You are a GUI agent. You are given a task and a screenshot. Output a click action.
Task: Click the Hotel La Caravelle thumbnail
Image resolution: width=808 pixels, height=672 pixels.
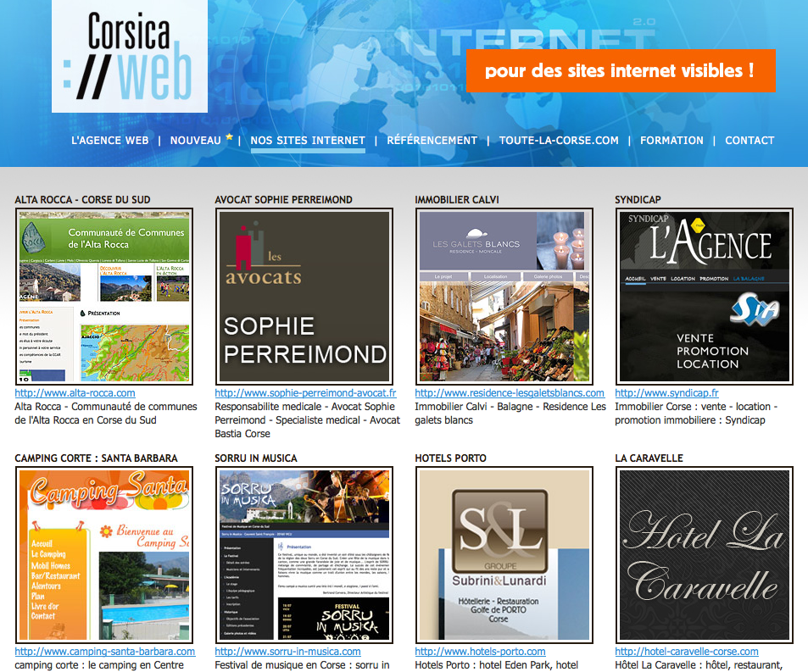tap(704, 555)
